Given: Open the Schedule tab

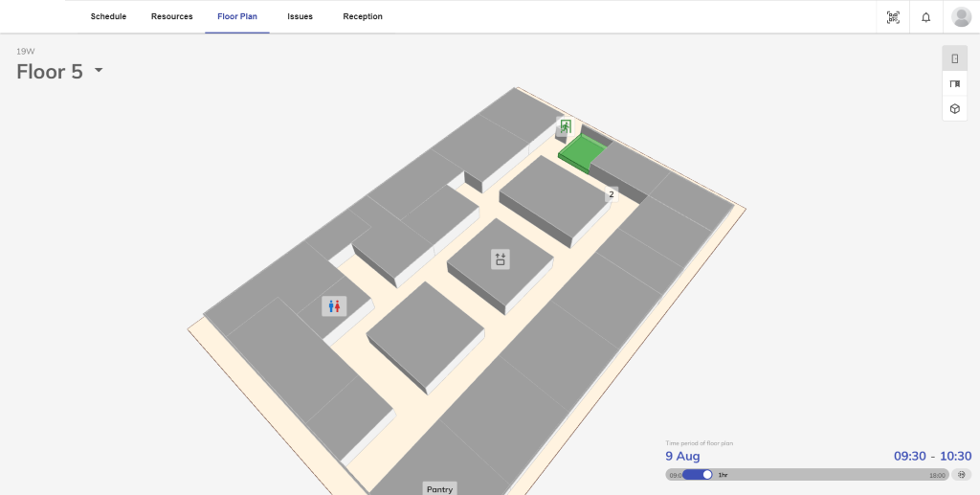Looking at the screenshot, I should [108, 16].
